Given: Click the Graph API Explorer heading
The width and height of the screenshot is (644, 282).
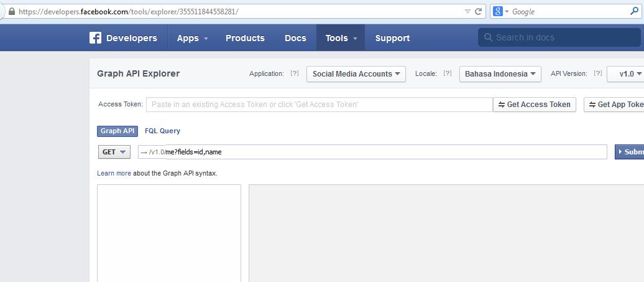Looking at the screenshot, I should [x=139, y=73].
